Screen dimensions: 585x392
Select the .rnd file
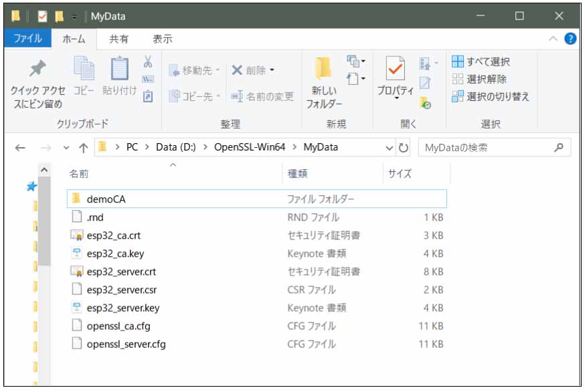[256, 217]
